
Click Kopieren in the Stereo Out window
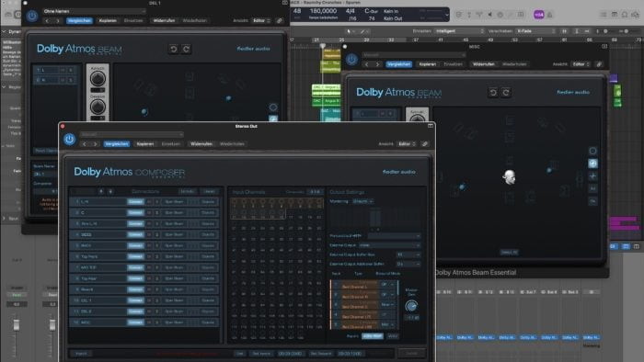click(x=145, y=144)
